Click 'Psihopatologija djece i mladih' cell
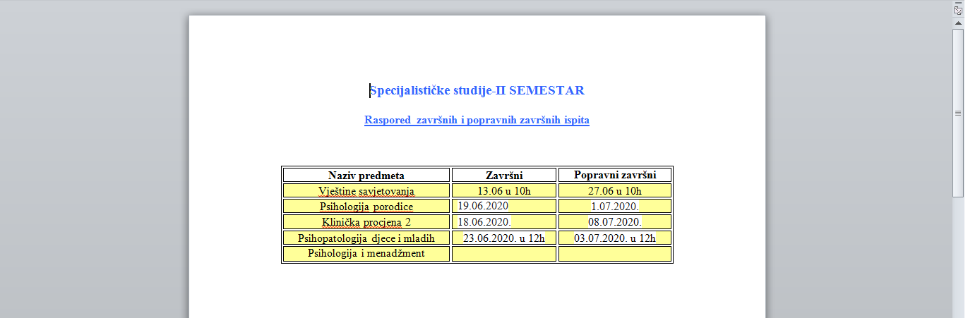The width and height of the screenshot is (980, 318). pyautogui.click(x=366, y=238)
